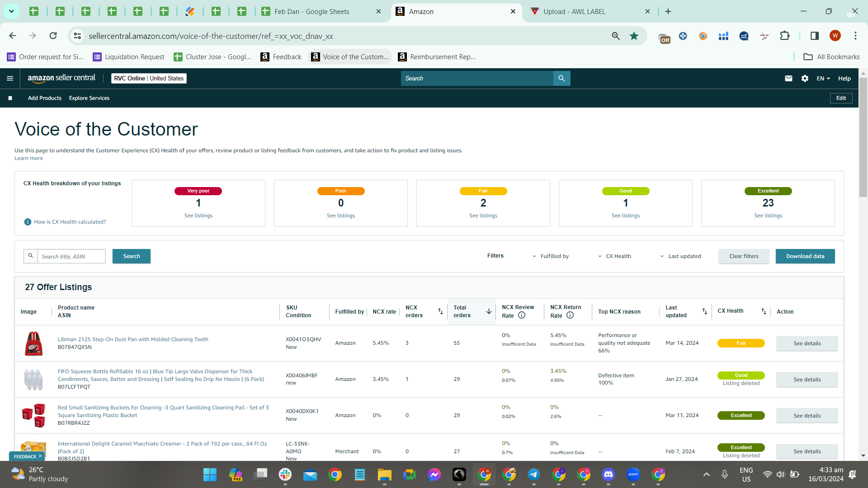Click the info icon for CX Health calculation

pos(28,222)
